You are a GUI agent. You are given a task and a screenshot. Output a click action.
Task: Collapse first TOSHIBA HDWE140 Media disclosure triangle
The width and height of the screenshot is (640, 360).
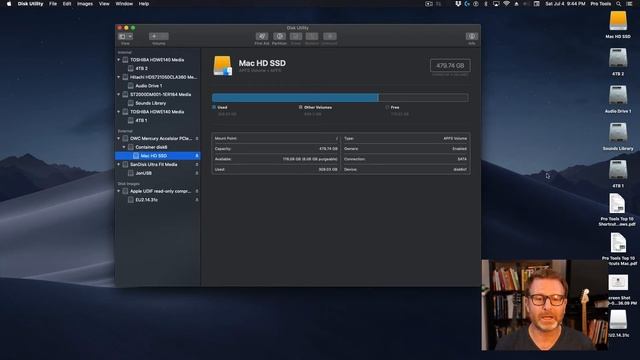(119, 60)
